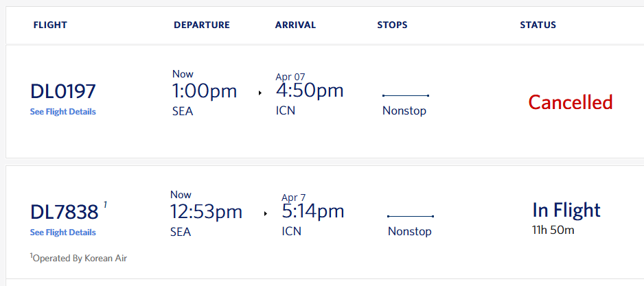644x286 pixels.
Task: Click the In Flight status text
Action: tap(566, 210)
